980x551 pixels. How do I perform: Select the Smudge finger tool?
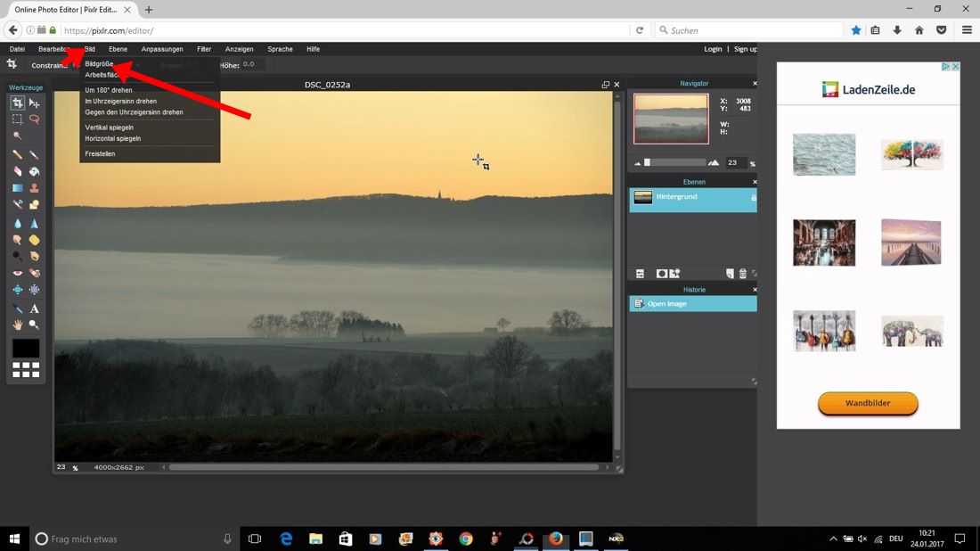pyautogui.click(x=18, y=240)
